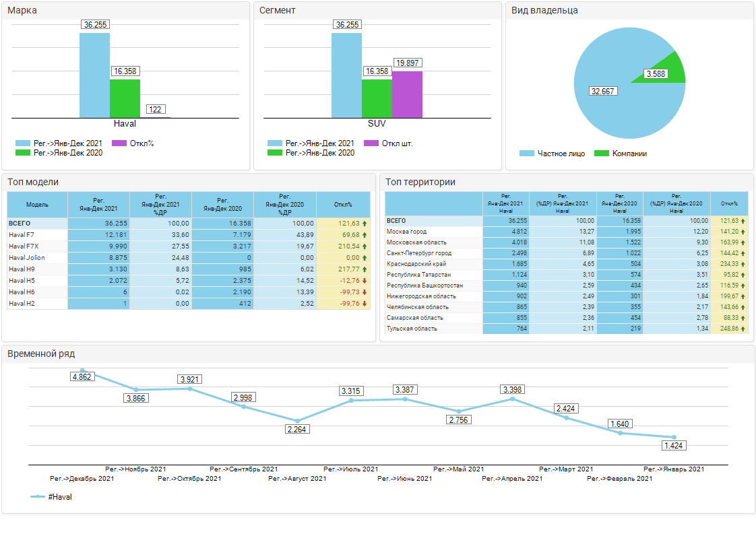
Task: Select Haval Jolion model row name
Action: click(x=27, y=258)
